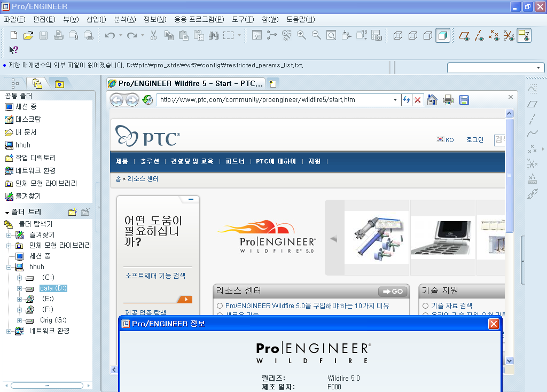The height and width of the screenshot is (392, 547).
Task: Switch display style to Hidden Line
Action: pos(413,35)
